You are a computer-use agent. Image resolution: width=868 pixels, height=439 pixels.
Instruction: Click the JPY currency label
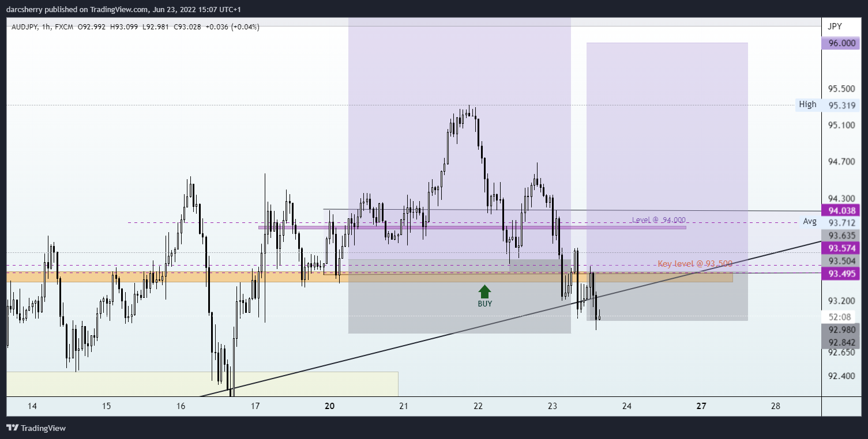835,27
